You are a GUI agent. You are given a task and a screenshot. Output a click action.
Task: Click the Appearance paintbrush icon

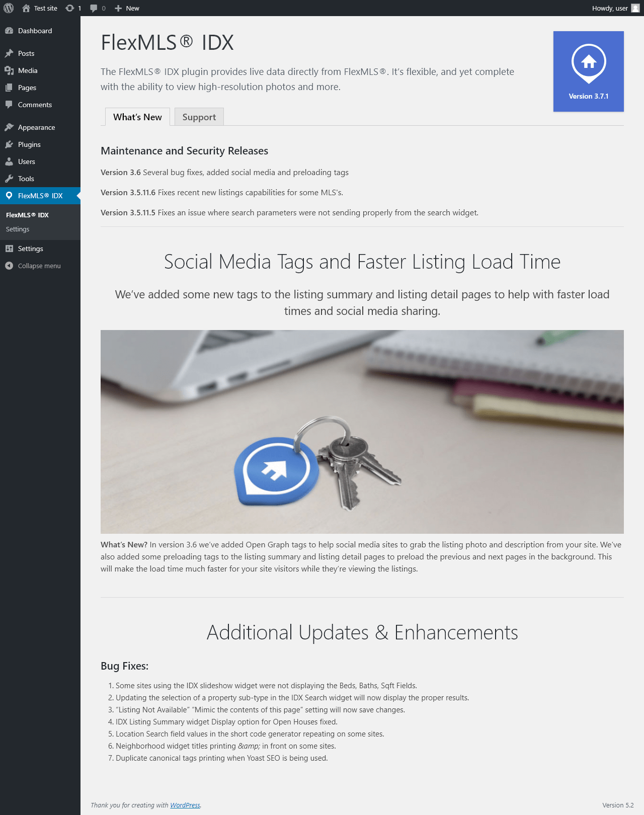tap(9, 127)
